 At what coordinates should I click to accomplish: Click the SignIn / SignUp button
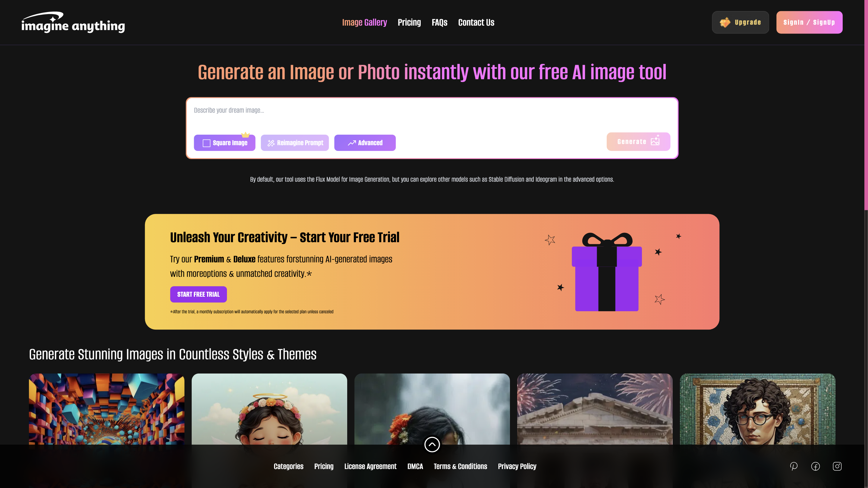pyautogui.click(x=809, y=22)
